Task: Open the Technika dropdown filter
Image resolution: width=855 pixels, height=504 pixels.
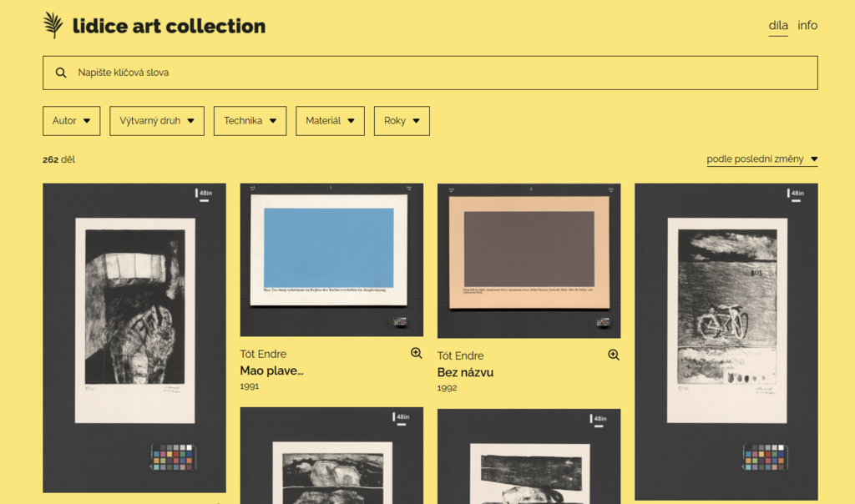Action: point(250,121)
